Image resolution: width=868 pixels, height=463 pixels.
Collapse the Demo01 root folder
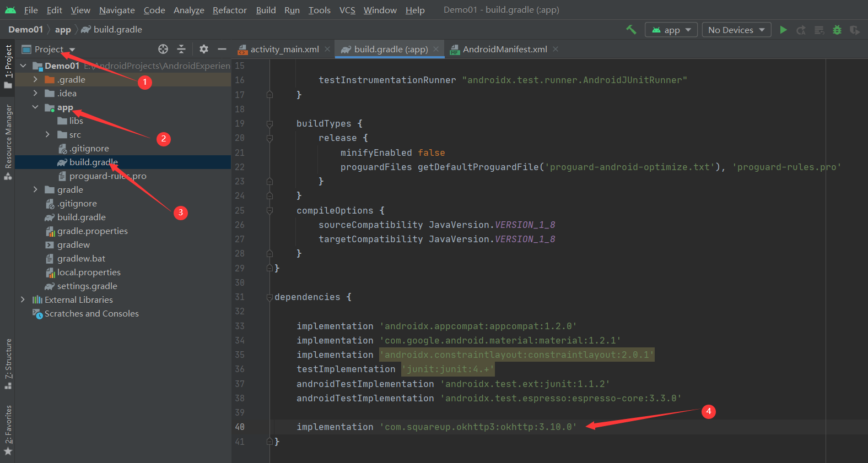pos(23,66)
